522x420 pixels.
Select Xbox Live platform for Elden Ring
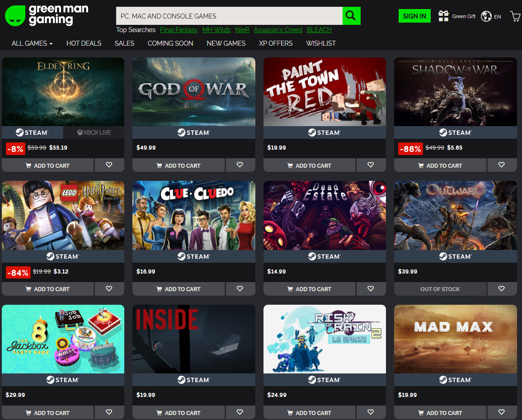click(x=94, y=132)
